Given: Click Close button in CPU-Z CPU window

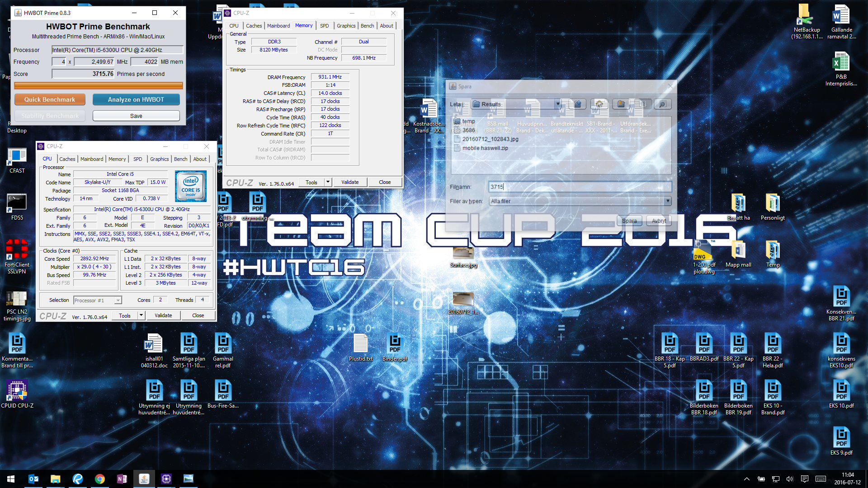Looking at the screenshot, I should point(198,315).
